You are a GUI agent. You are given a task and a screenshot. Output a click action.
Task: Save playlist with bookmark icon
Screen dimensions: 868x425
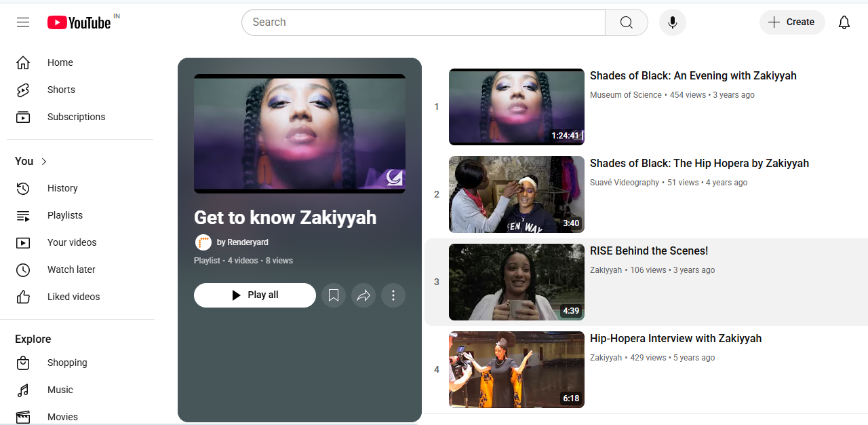point(334,295)
